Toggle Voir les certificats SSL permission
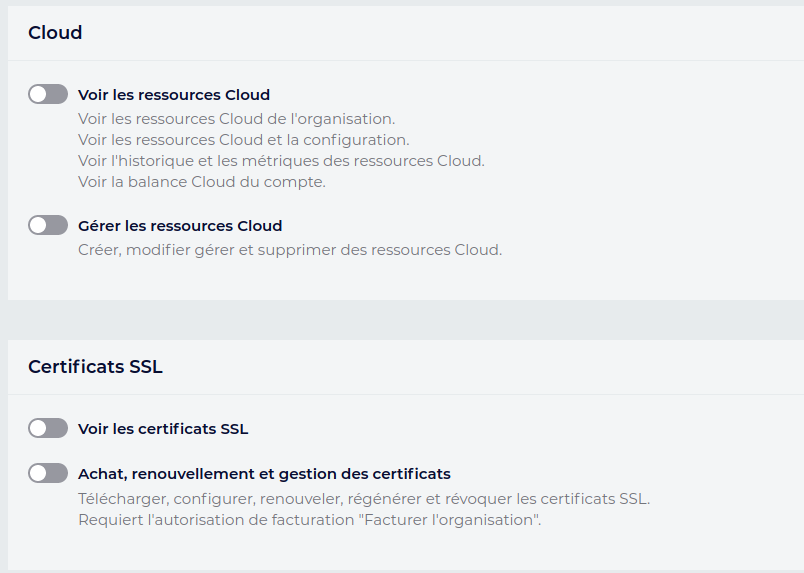The width and height of the screenshot is (804, 573). pos(48,428)
